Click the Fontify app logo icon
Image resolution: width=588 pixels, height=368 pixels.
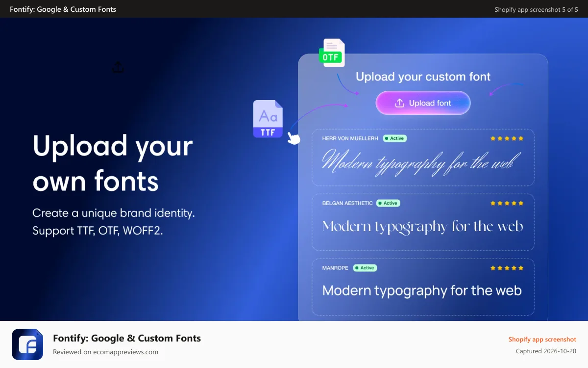(x=27, y=344)
